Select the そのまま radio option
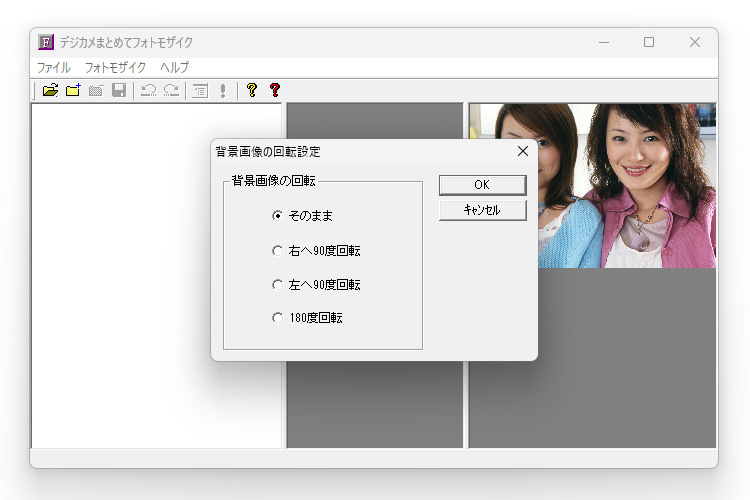 click(x=278, y=215)
